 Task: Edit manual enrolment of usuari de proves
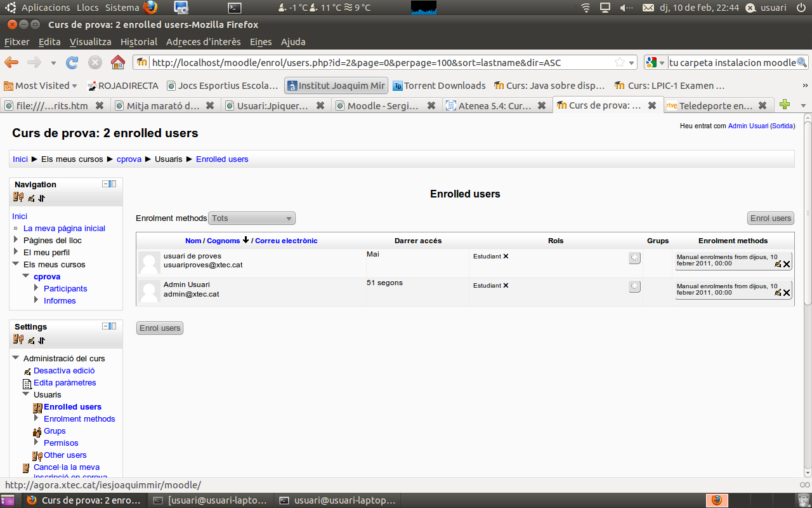[778, 264]
